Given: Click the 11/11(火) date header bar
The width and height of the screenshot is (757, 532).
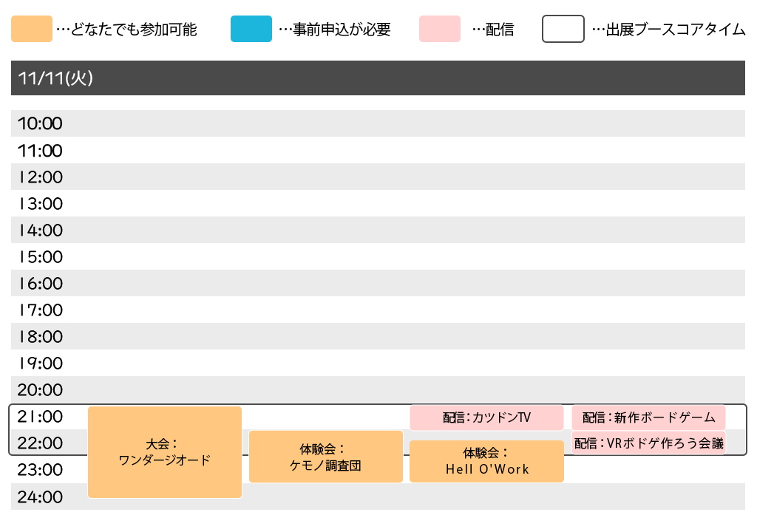Looking at the screenshot, I should [378, 78].
